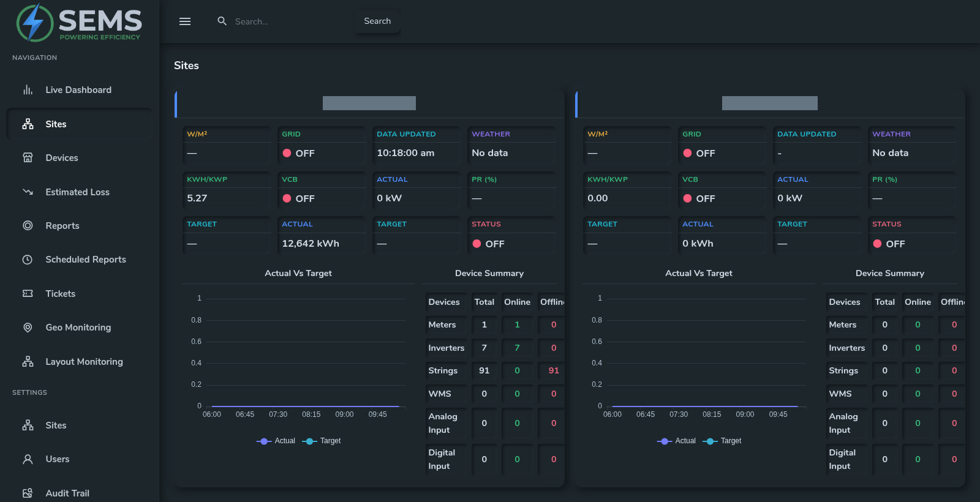
Task: Click the Meters online count 1 in green
Action: click(517, 324)
